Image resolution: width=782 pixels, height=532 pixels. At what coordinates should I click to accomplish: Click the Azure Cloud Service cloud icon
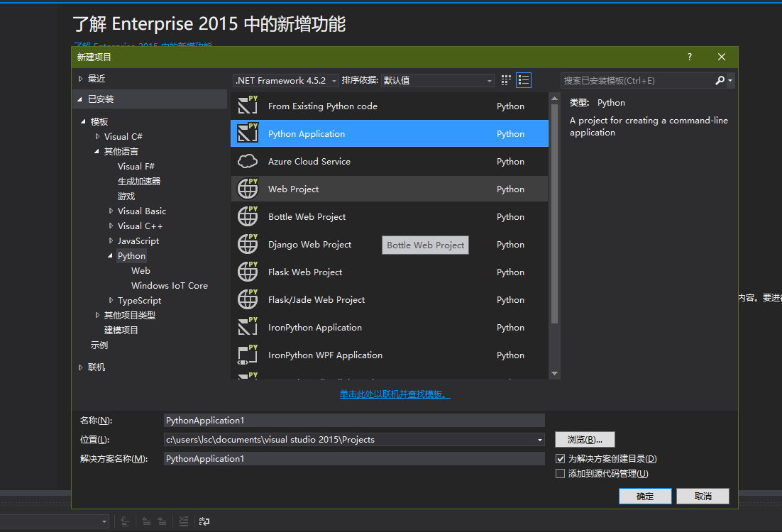click(248, 161)
